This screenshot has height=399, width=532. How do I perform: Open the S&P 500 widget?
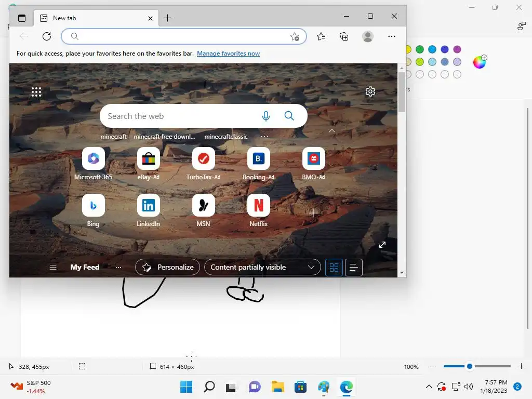[31, 387]
